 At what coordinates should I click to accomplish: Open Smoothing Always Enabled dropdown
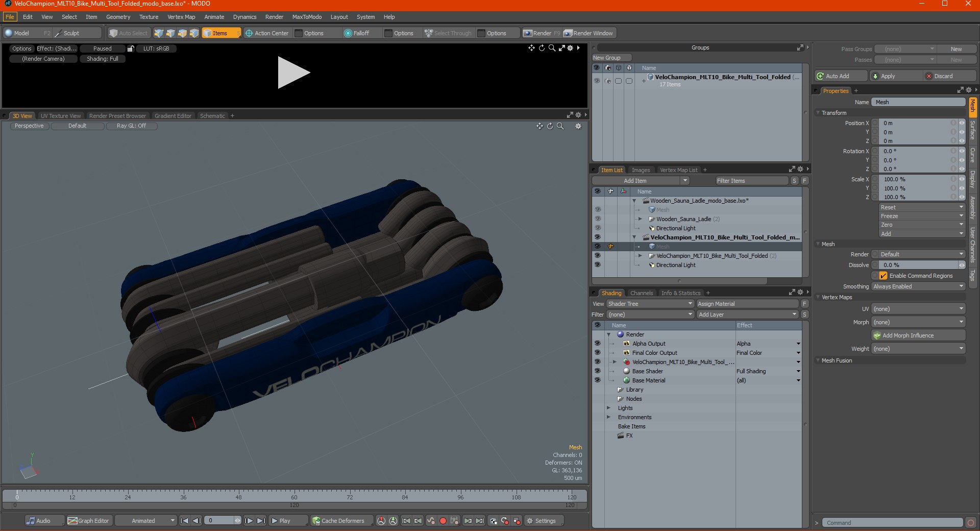(918, 286)
